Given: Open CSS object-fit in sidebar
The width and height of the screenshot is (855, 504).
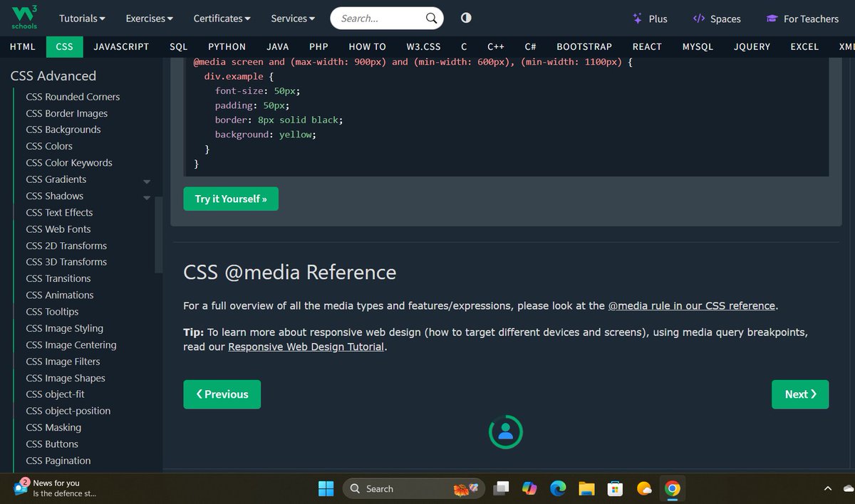Looking at the screenshot, I should [x=55, y=394].
